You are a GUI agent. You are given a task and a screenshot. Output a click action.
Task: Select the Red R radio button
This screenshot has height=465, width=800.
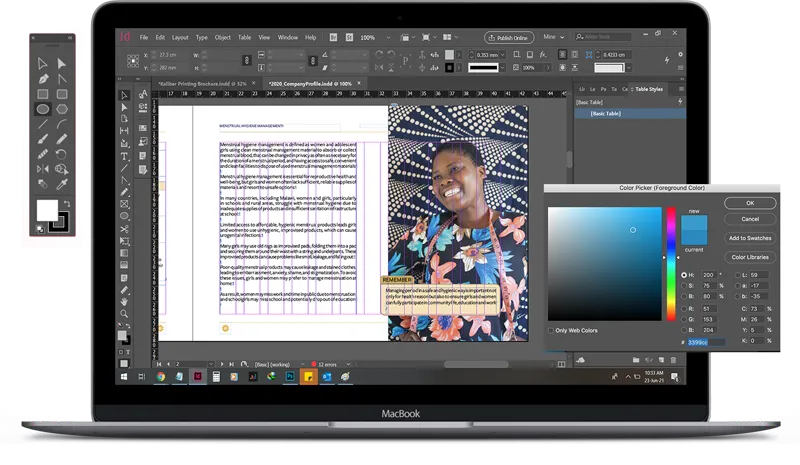click(684, 308)
